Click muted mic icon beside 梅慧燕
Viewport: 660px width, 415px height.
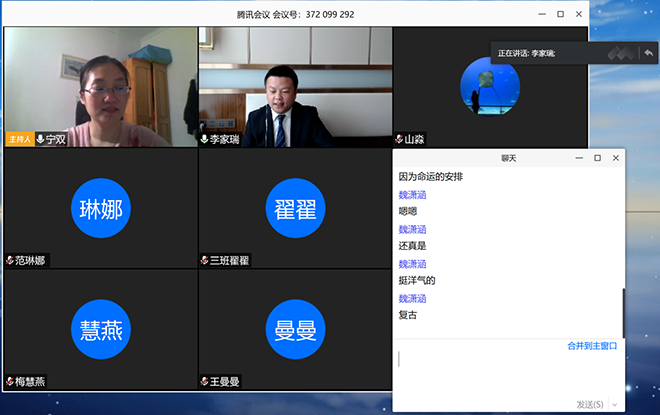coord(10,382)
